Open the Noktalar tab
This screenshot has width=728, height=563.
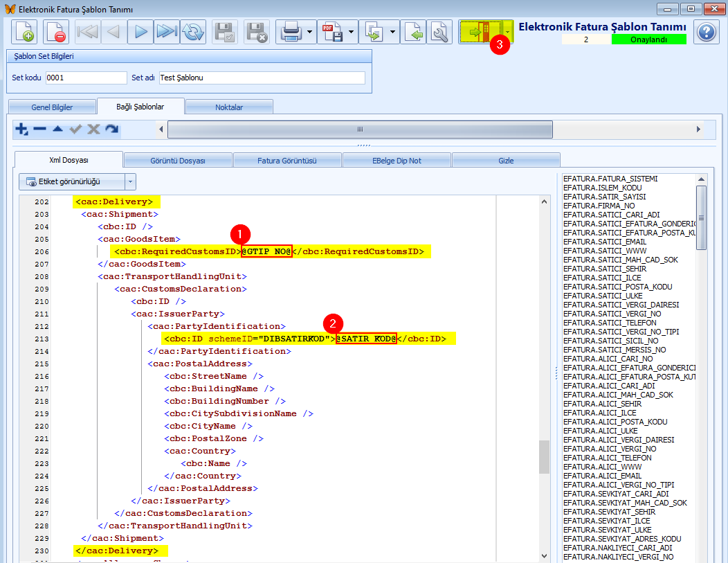229,107
